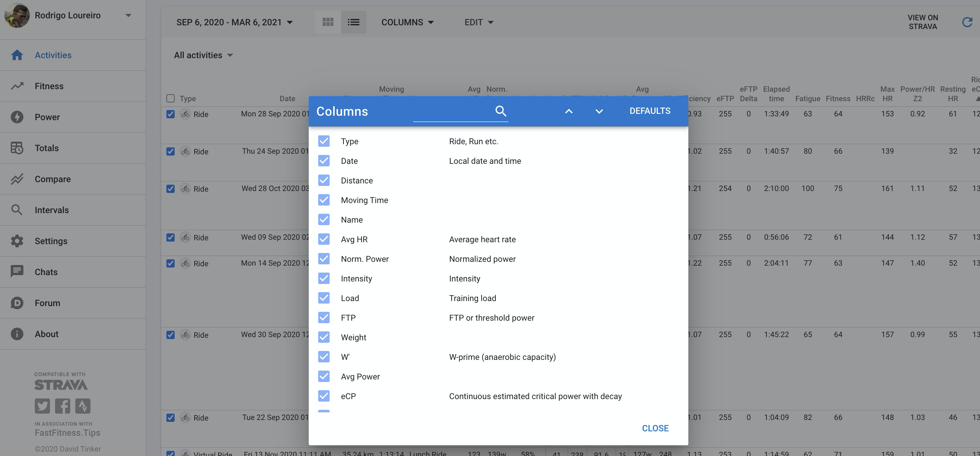Toggle the eCP column checkbox
This screenshot has width=980, height=456.
324,396
